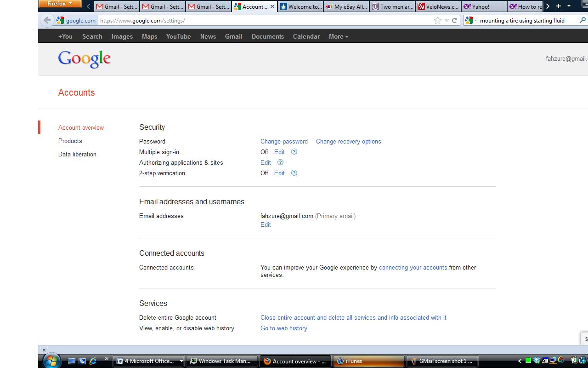Switch to iTunes in the taskbar
The image size is (588, 368).
tap(368, 361)
